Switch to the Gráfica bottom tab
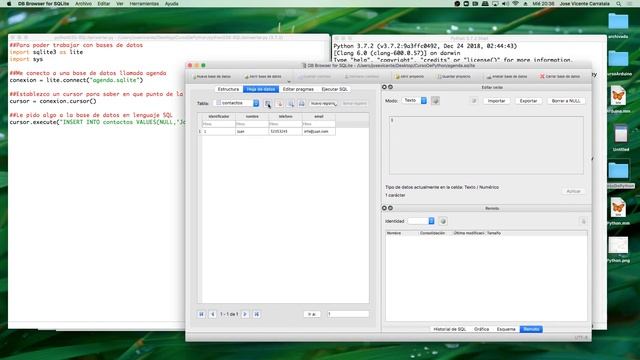The image size is (640, 360). pos(481,329)
